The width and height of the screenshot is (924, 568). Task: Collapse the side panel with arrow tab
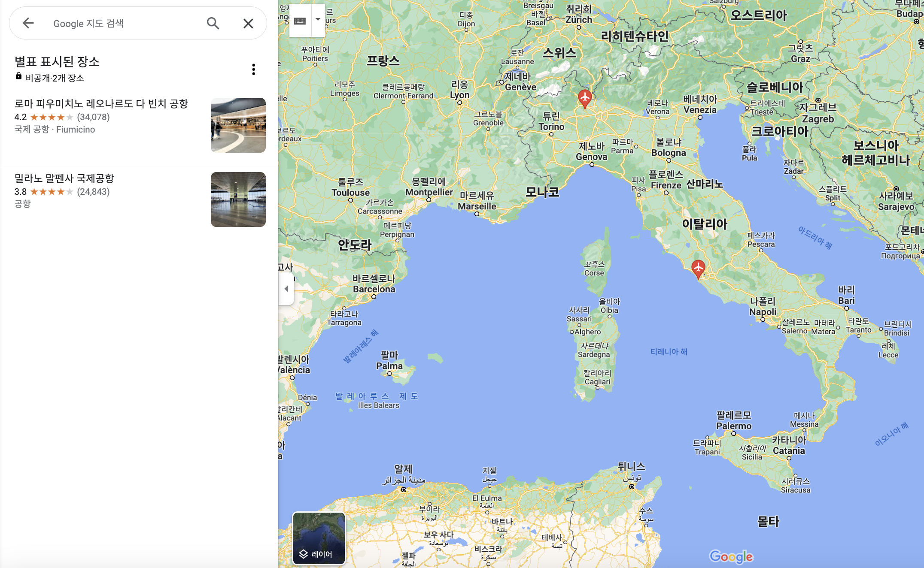[x=286, y=289]
